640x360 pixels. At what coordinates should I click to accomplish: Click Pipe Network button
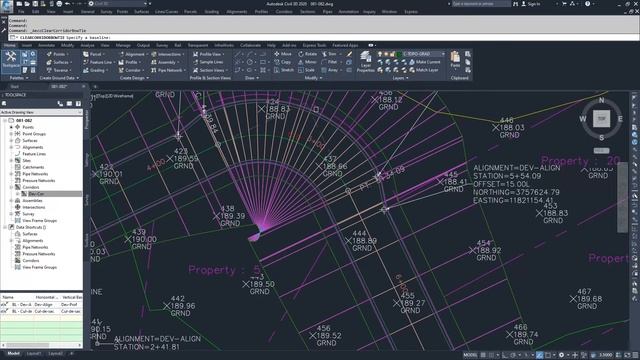[x=169, y=70]
